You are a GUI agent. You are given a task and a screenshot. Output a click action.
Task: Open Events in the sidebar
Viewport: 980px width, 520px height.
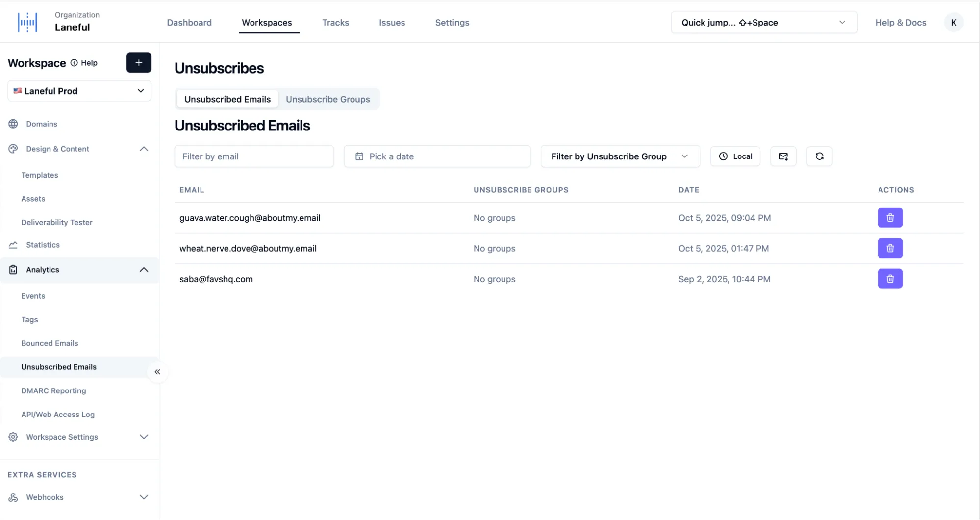click(x=33, y=296)
